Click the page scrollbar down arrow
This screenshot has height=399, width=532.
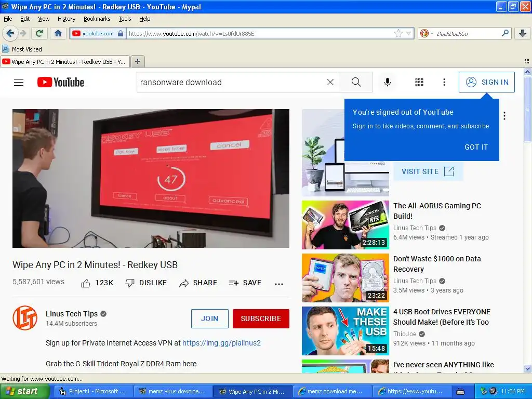tap(528, 368)
